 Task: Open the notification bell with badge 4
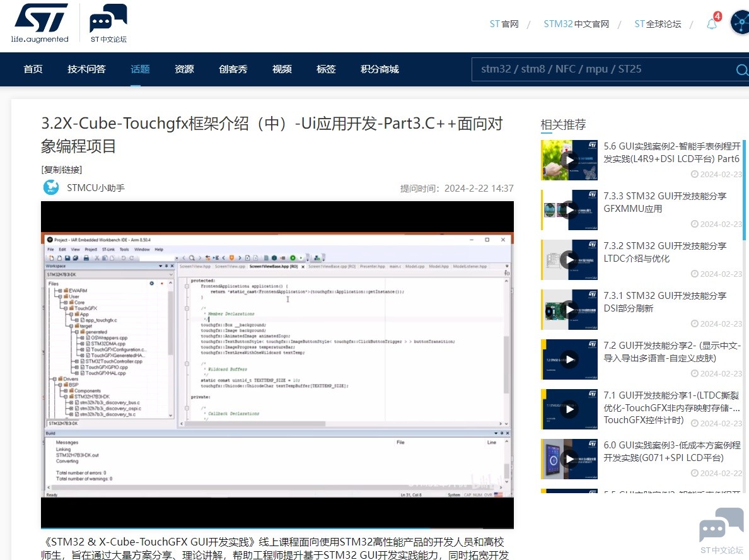[x=712, y=22]
